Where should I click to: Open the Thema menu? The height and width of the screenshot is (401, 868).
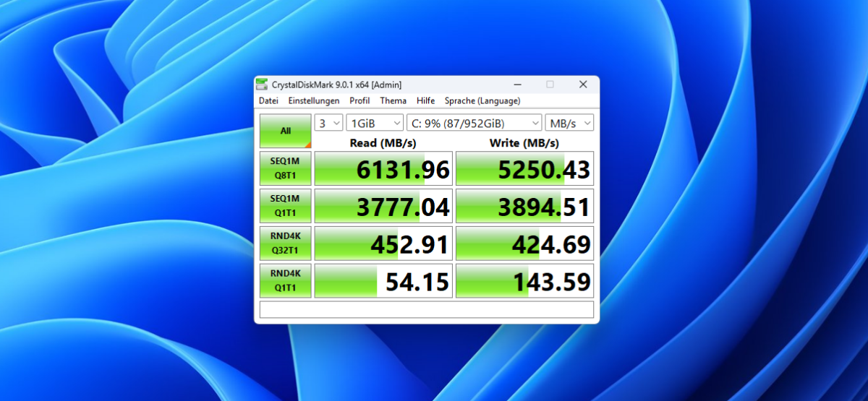click(x=393, y=101)
